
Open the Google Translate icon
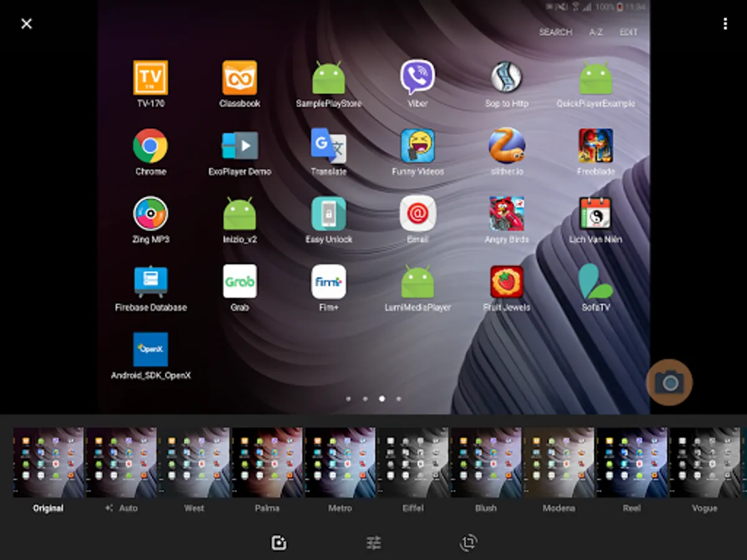pos(329,146)
